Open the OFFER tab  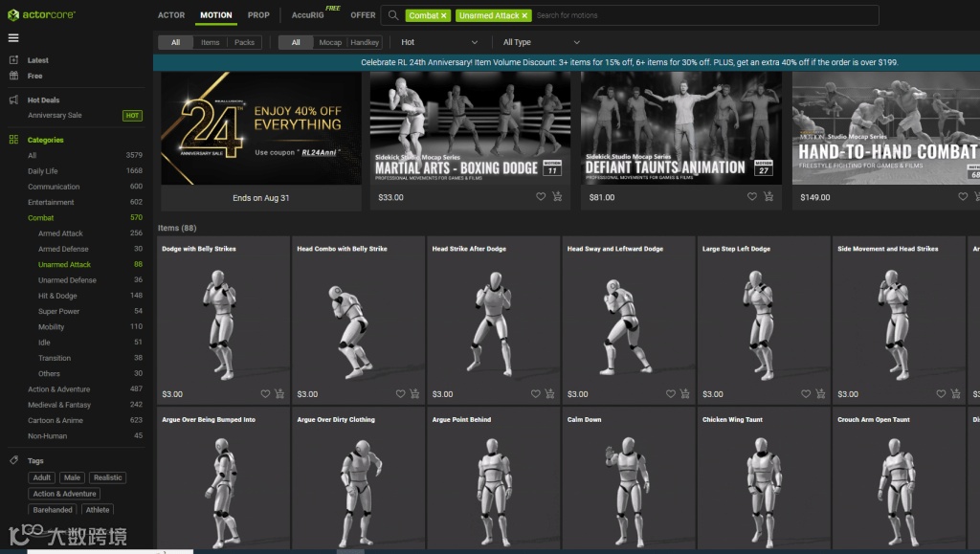pos(363,15)
